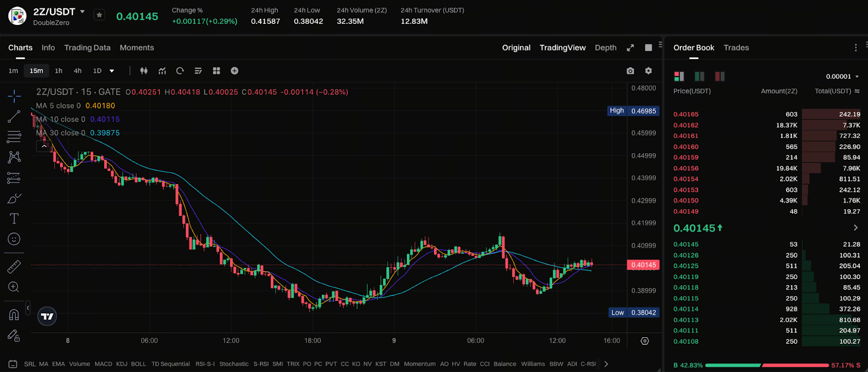The height and width of the screenshot is (372, 868).
Task: Collapse the drawing toolbar side arrow
Action: tap(28, 308)
